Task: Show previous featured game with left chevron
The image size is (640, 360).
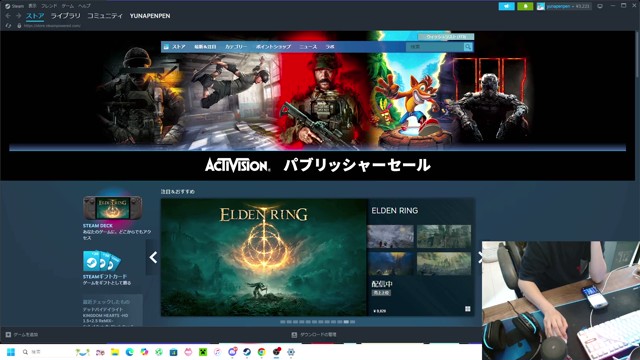Action: click(153, 257)
